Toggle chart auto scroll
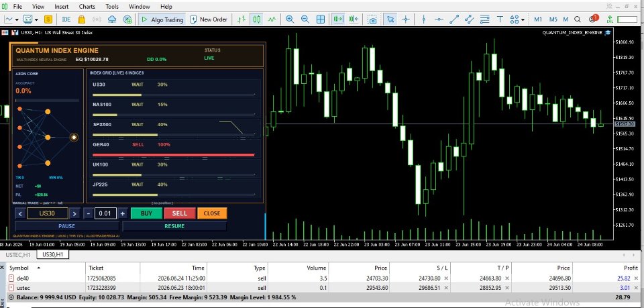Image resolution: width=644 pixels, height=308 pixels. click(338, 19)
